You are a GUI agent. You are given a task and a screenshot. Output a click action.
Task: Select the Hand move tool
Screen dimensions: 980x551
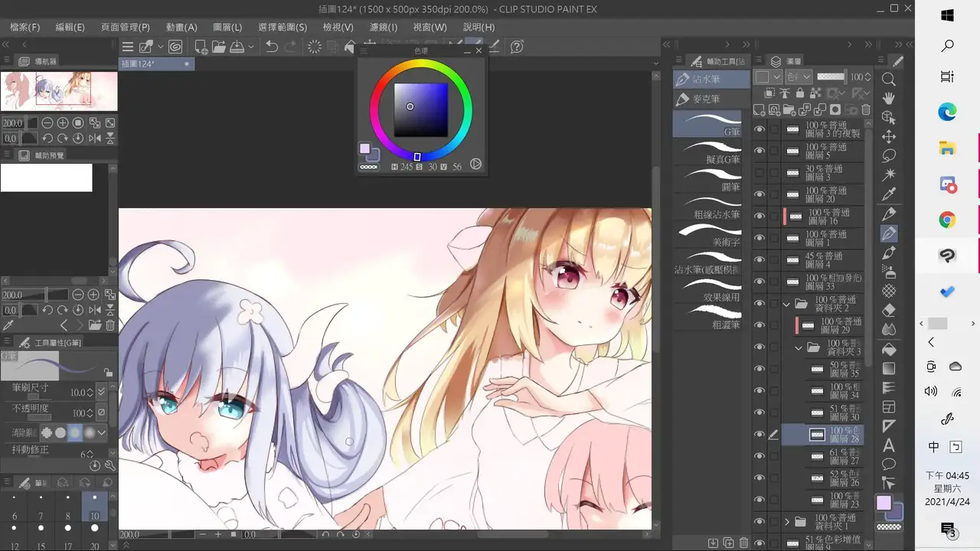click(x=889, y=99)
